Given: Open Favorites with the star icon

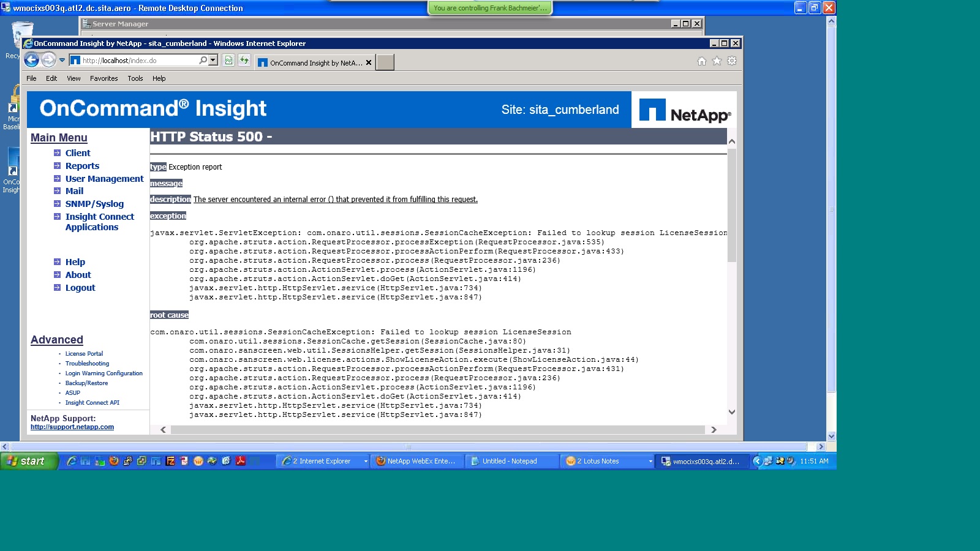Looking at the screenshot, I should pyautogui.click(x=717, y=61).
